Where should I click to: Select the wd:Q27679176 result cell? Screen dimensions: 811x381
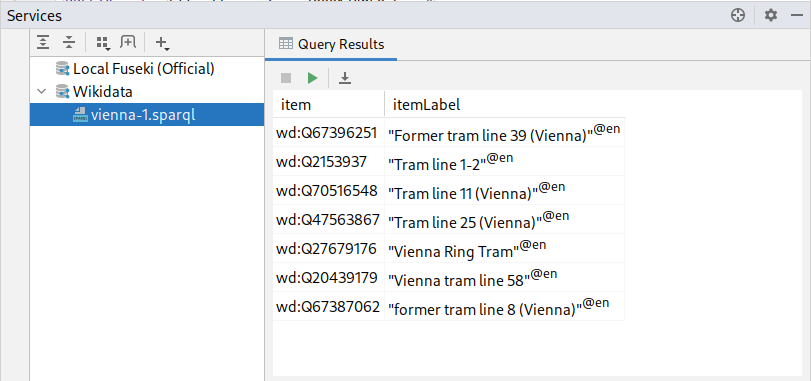pyautogui.click(x=329, y=249)
